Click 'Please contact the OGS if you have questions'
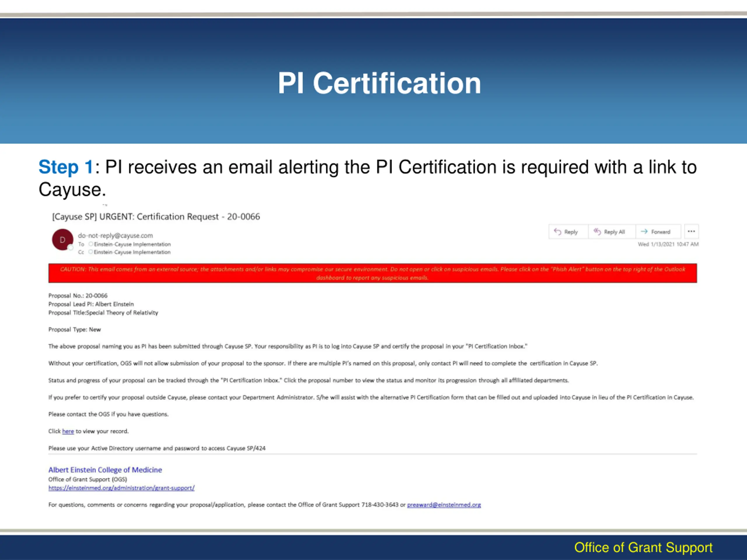Screen dimensions: 747x560 point(108,414)
